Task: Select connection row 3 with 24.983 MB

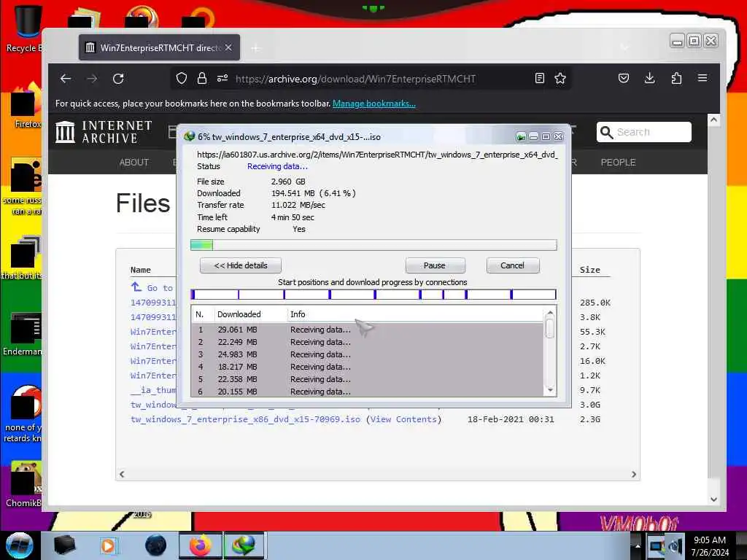Action: pyautogui.click(x=367, y=354)
